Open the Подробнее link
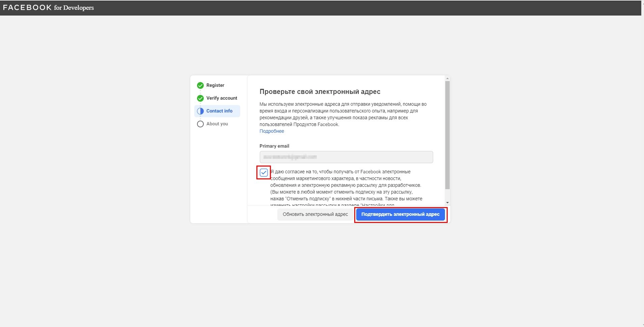 272,131
